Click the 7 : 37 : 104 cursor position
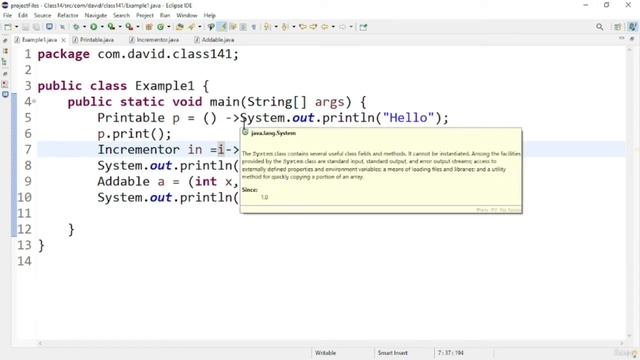This screenshot has height=360, width=640. click(x=451, y=353)
